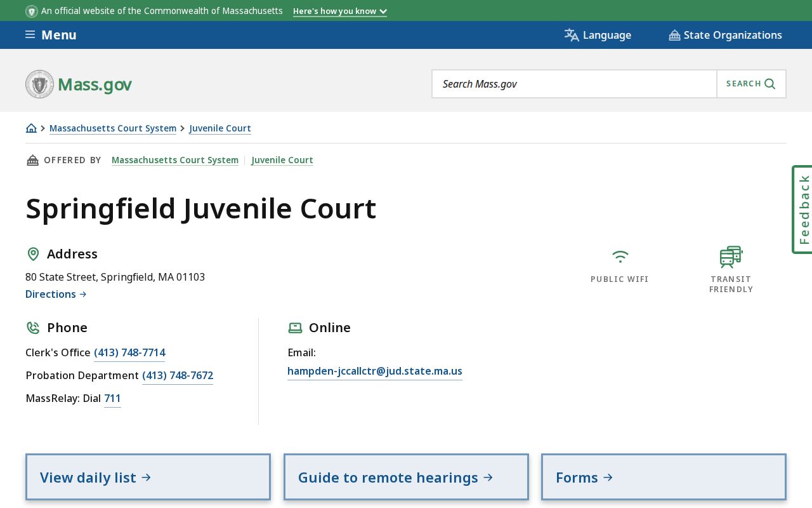This screenshot has height=508, width=812.
Task: Open State Organizations menu
Action: (x=725, y=35)
